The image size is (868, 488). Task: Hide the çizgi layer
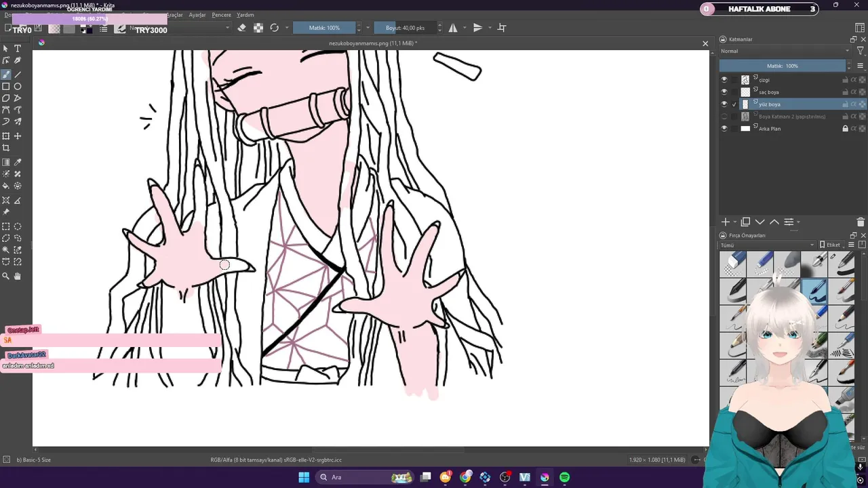pos(724,80)
